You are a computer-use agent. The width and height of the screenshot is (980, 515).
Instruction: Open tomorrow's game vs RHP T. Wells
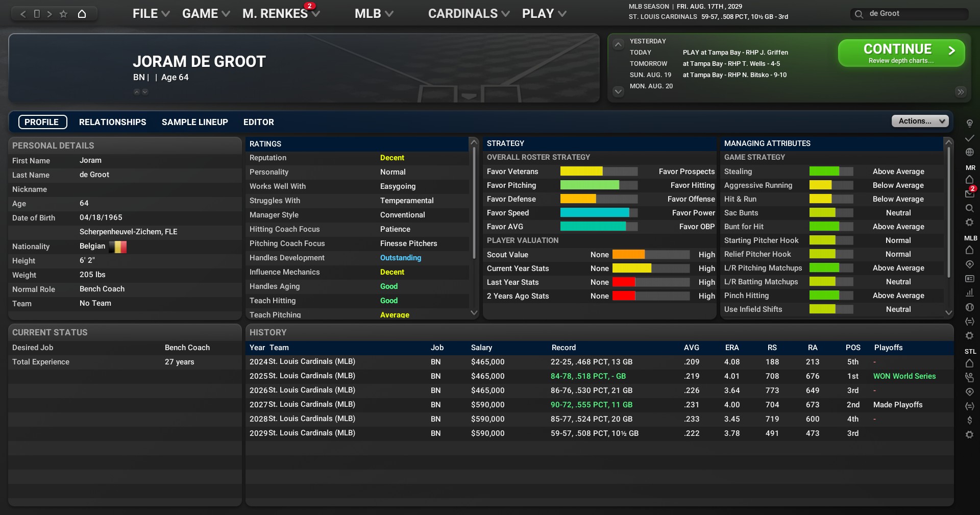(731, 64)
